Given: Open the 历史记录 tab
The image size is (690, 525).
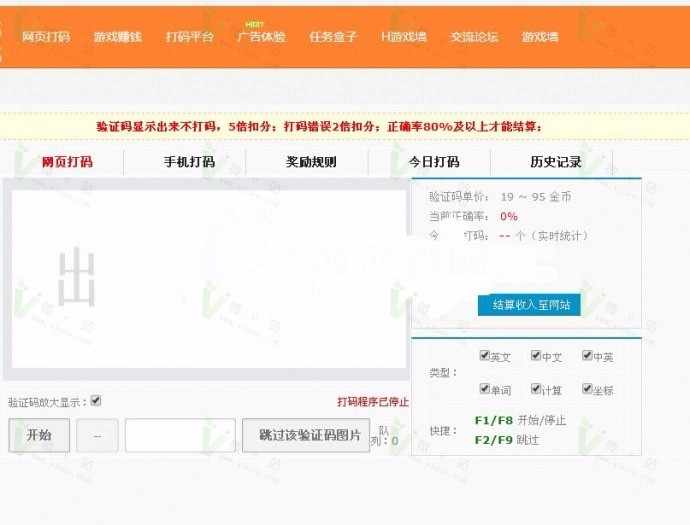Looking at the screenshot, I should pos(556,162).
